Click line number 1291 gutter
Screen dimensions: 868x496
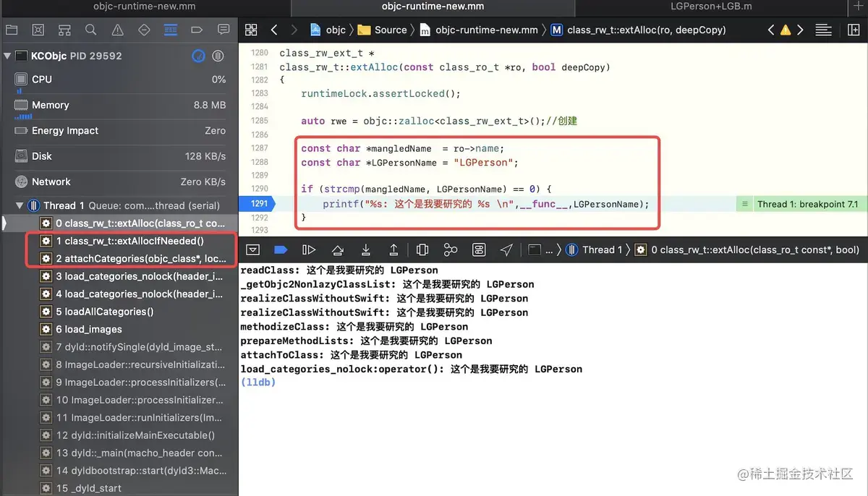coord(258,204)
